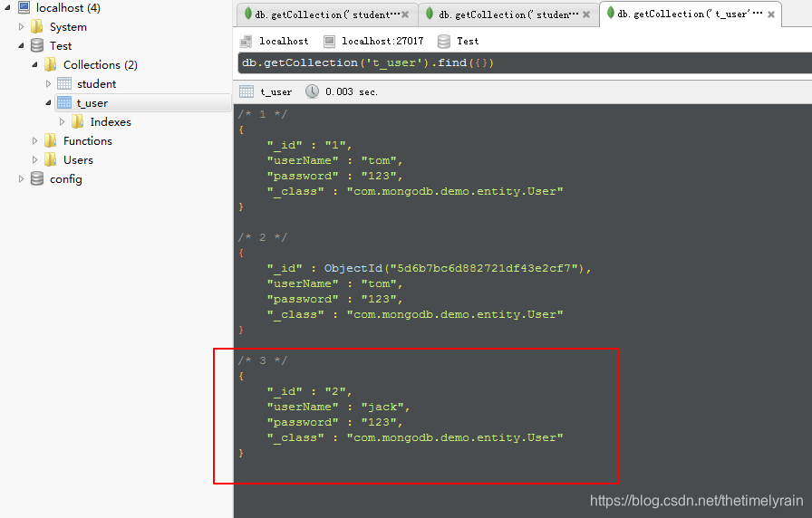812x518 pixels.
Task: Click the /* 2 */ document header
Action: [263, 237]
